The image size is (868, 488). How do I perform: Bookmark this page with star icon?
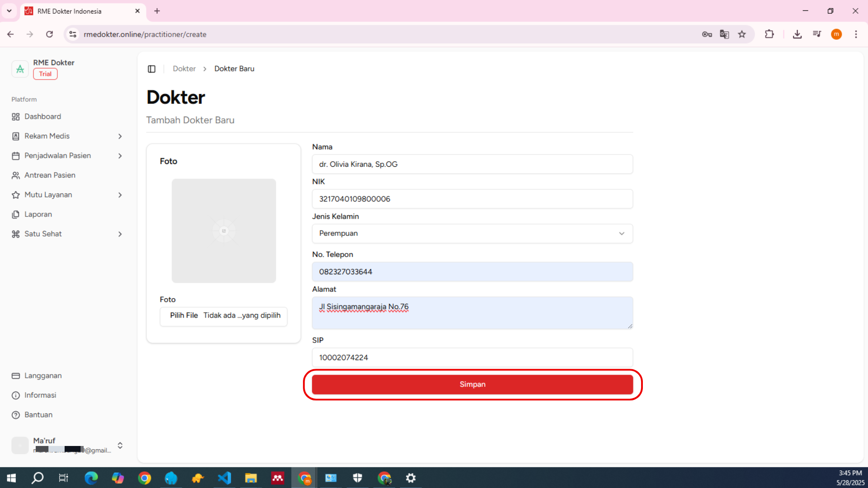point(742,34)
